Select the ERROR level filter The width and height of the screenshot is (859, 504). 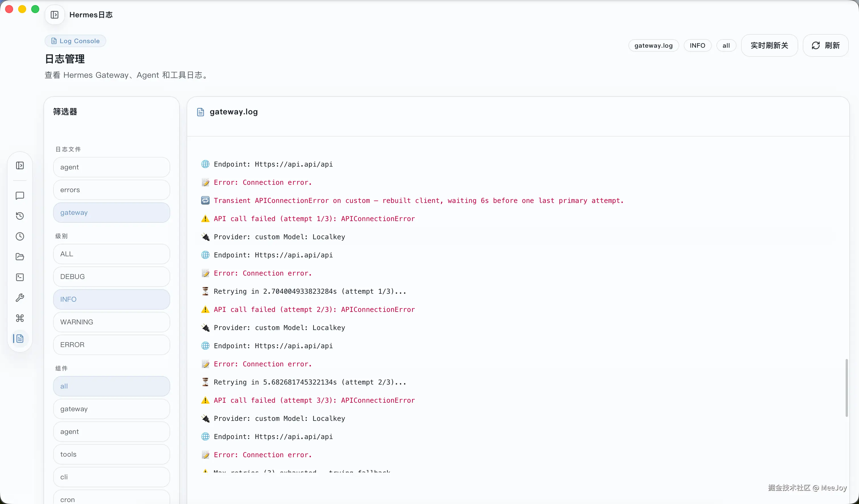click(x=111, y=345)
